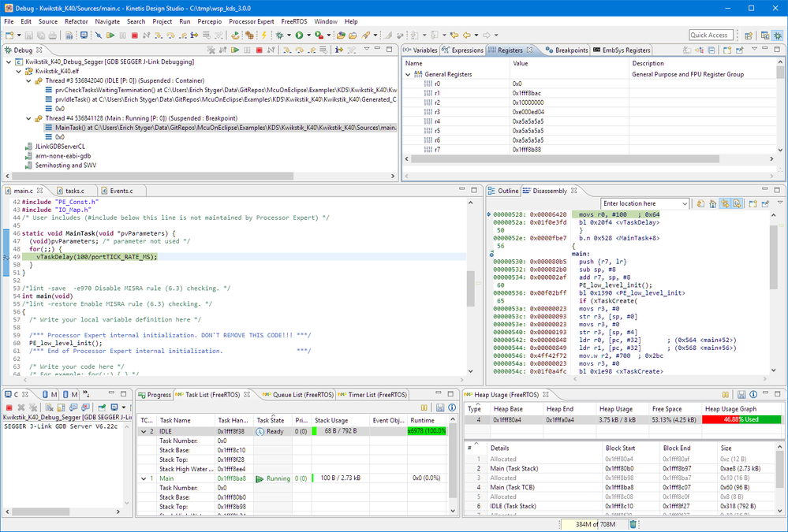
Task: Click the yellow lightning bolt flash icon
Action: 263,35
